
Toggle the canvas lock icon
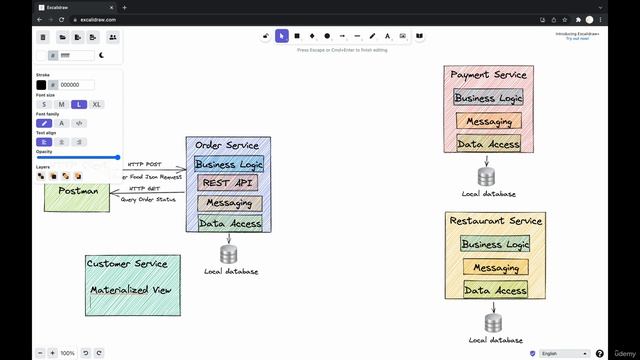coord(266,36)
